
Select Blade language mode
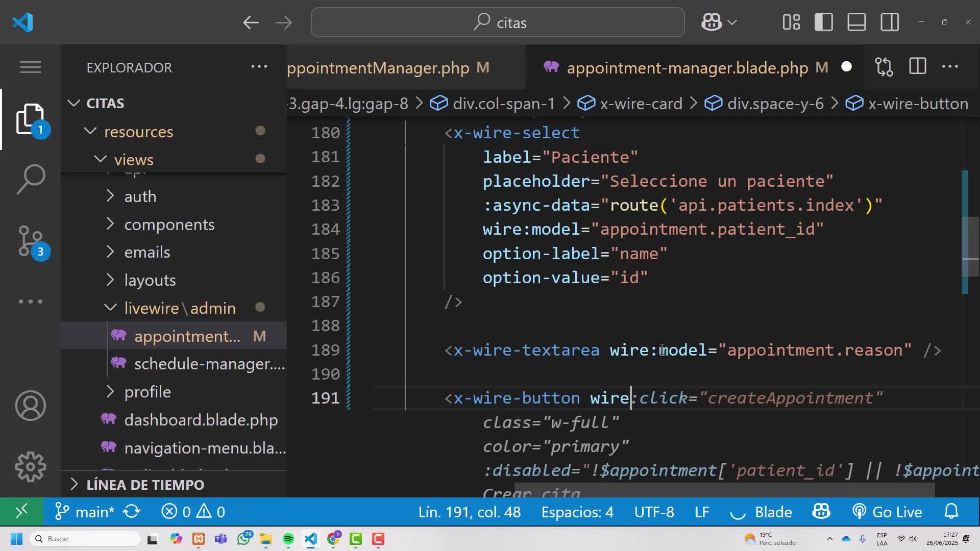point(773,512)
